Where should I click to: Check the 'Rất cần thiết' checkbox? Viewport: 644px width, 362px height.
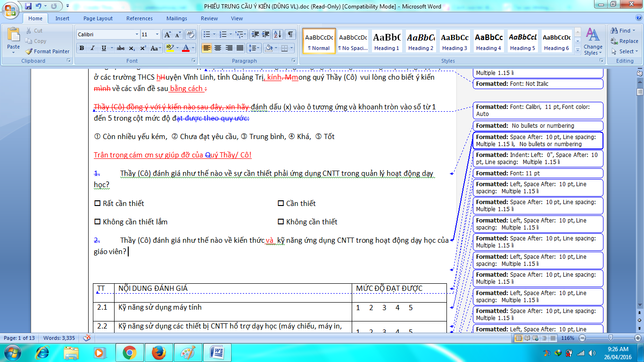pyautogui.click(x=98, y=204)
